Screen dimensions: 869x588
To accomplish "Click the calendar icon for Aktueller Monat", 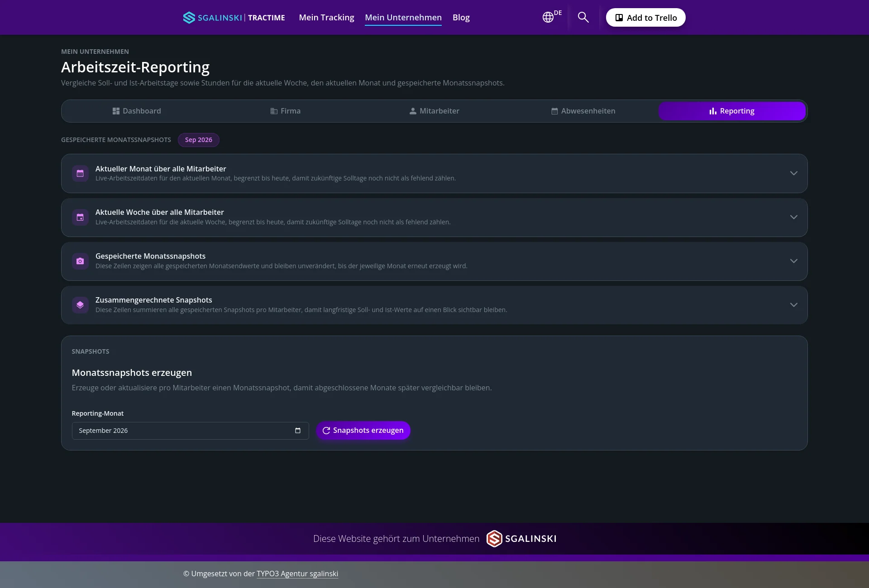I will pos(80,173).
